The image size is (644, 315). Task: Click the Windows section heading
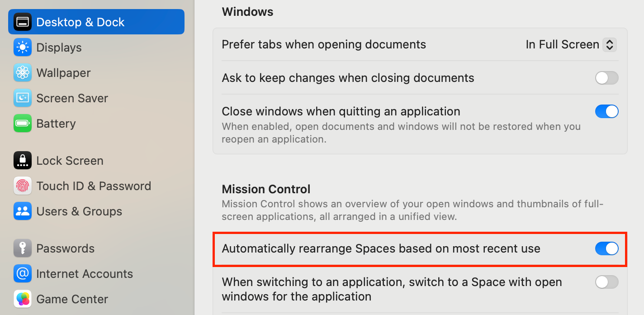247,11
